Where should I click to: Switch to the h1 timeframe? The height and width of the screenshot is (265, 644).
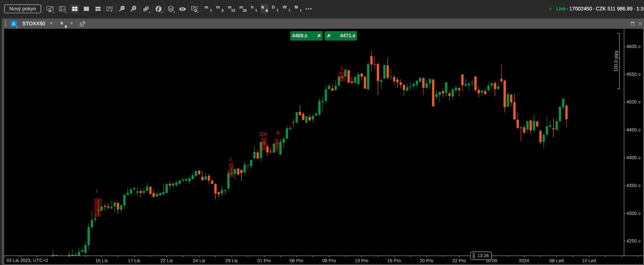point(254,9)
